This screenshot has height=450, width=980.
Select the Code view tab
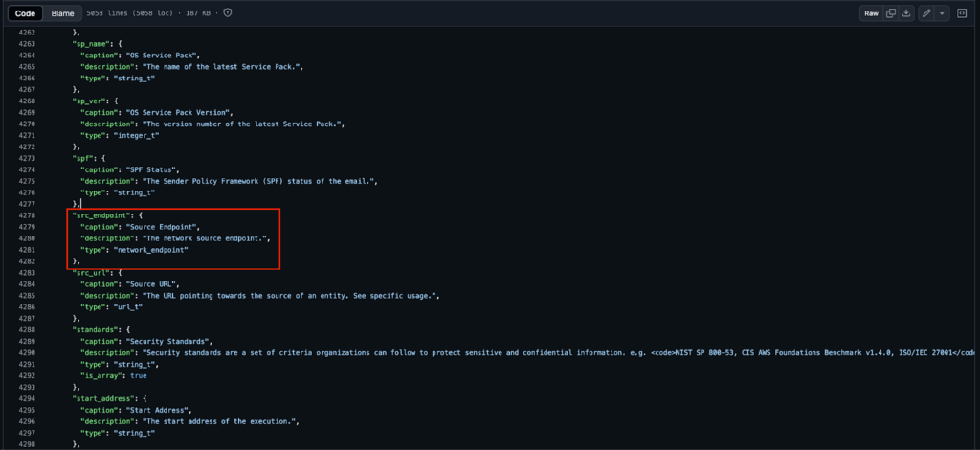tap(26, 13)
